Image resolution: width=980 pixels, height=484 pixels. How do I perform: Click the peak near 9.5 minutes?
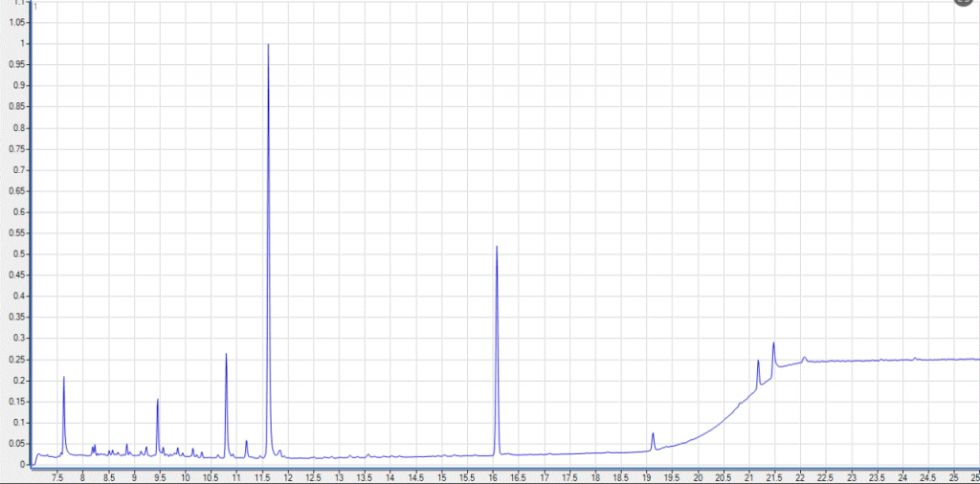(158, 400)
